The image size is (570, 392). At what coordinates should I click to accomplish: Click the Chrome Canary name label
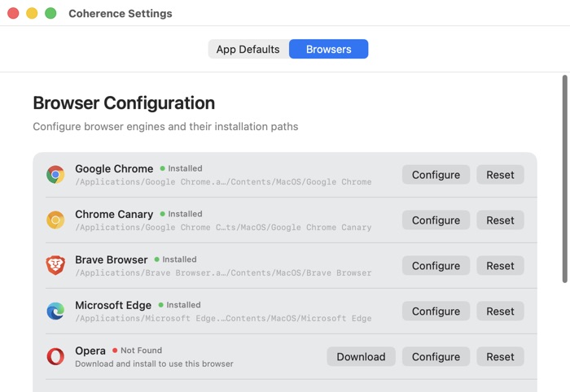point(114,214)
